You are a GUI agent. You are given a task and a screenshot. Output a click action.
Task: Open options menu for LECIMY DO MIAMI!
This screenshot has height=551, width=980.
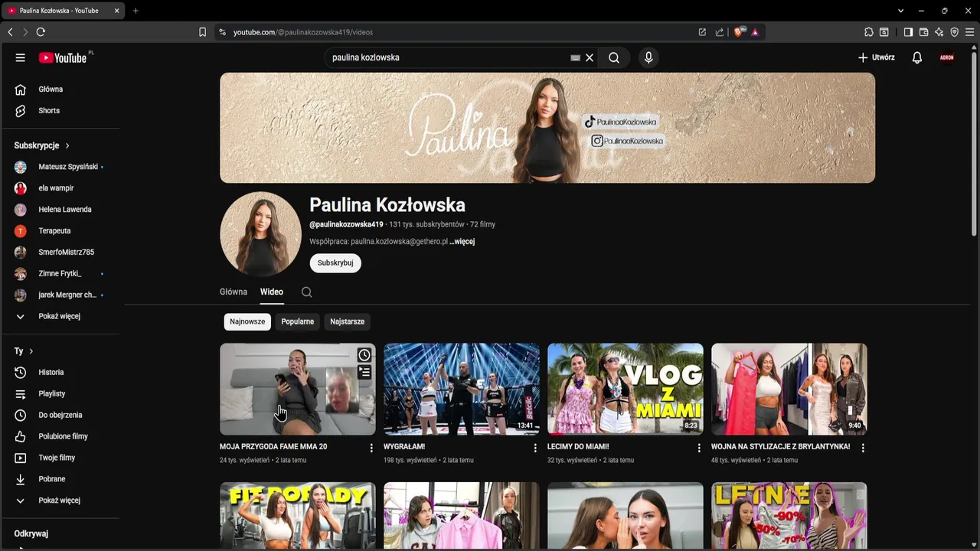tap(699, 448)
